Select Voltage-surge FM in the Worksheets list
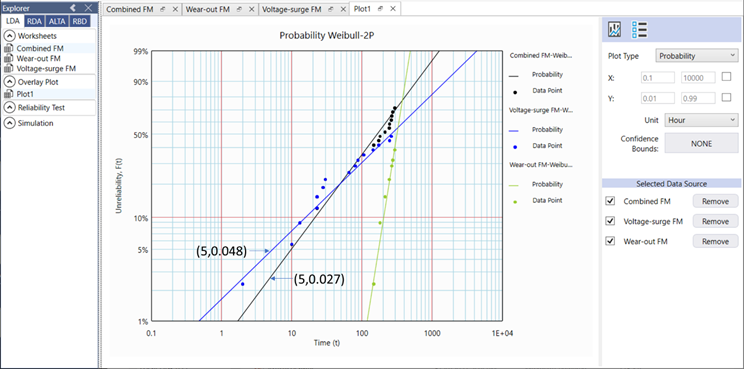The width and height of the screenshot is (744, 369). [x=46, y=68]
